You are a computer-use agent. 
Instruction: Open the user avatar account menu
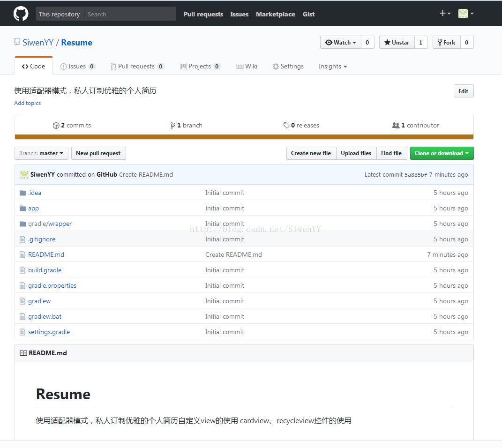click(x=466, y=14)
